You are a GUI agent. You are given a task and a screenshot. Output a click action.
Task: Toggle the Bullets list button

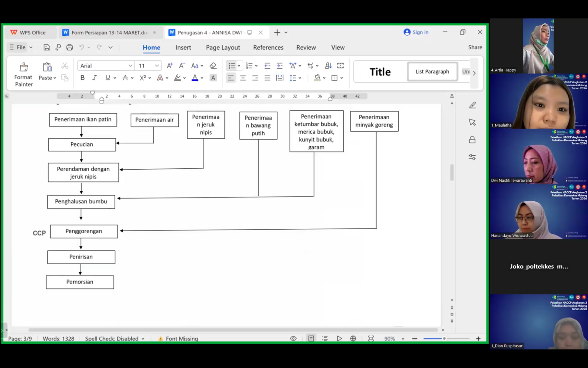231,66
